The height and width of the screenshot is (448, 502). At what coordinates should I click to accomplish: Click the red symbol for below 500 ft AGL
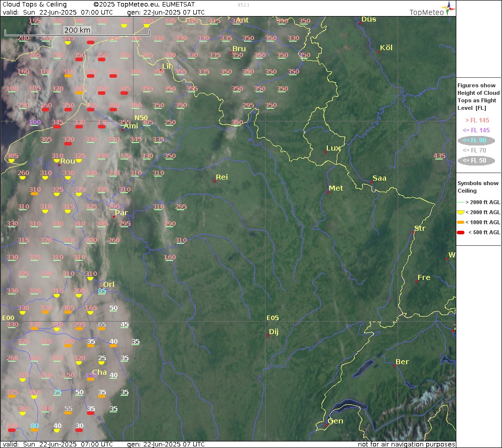(461, 232)
